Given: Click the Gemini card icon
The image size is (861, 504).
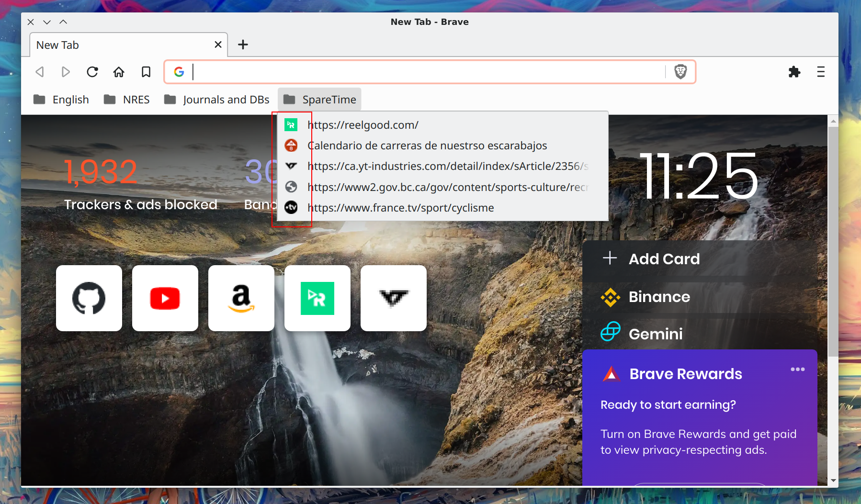Looking at the screenshot, I should tap(611, 332).
